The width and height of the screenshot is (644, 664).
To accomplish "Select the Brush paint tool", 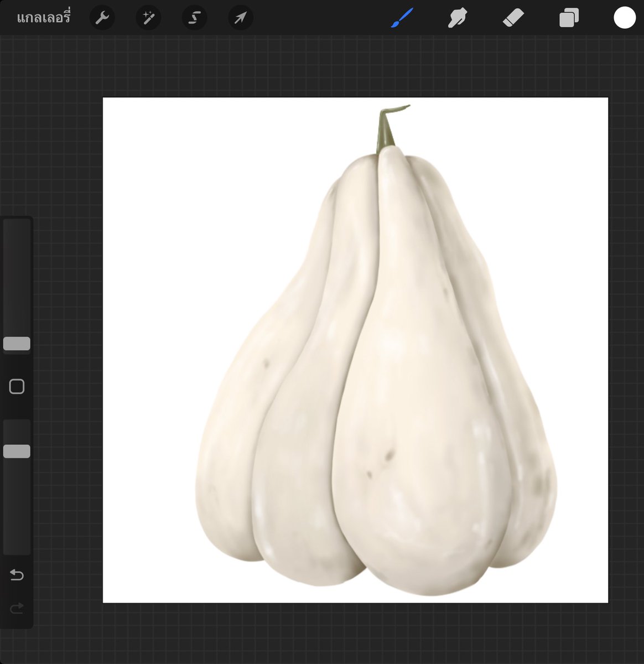I will (402, 18).
